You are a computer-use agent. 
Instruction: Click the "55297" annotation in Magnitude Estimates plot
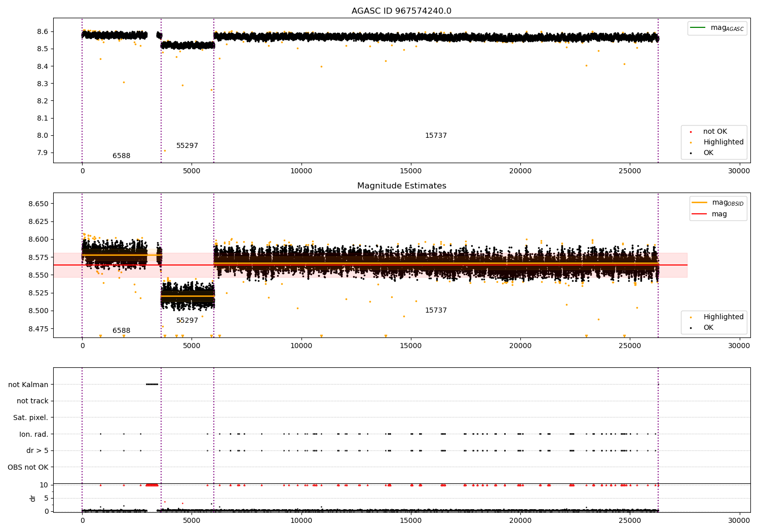point(187,321)
